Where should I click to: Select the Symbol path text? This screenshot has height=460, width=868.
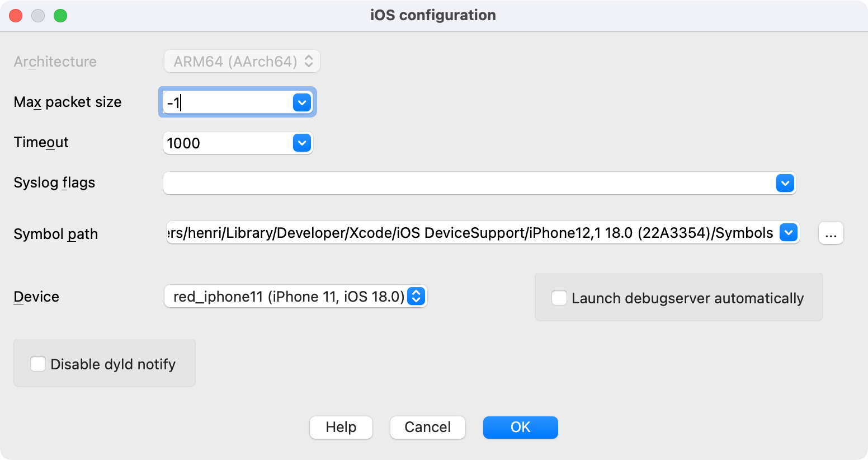[447, 233]
